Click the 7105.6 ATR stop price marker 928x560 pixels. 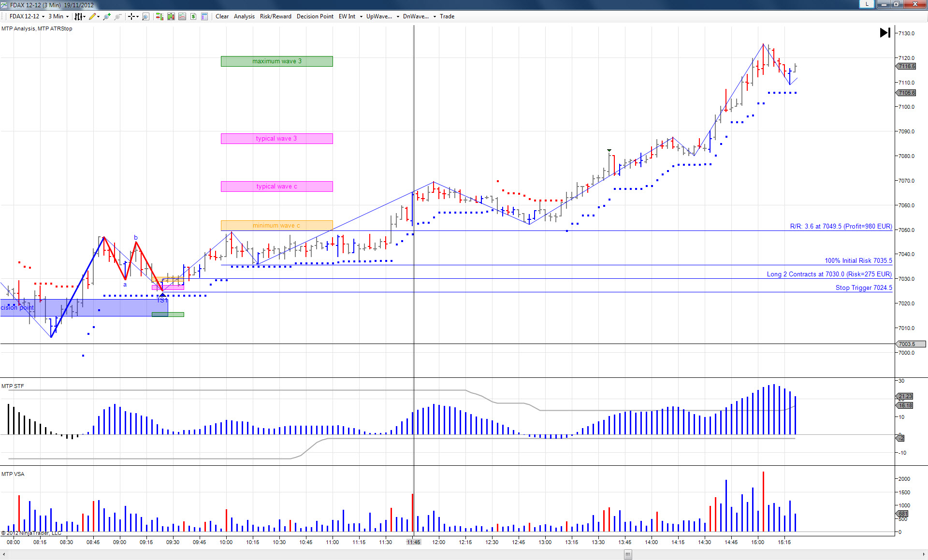pyautogui.click(x=907, y=93)
